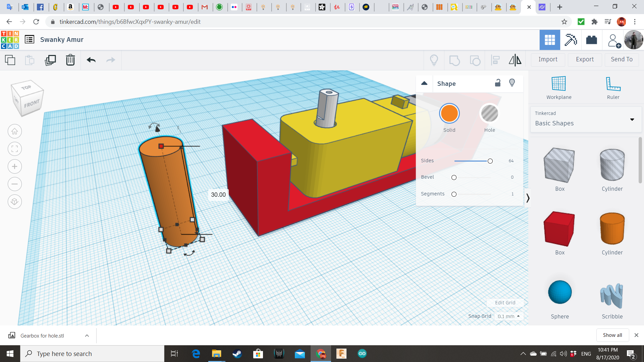Align the selected objects
Viewport: 644px width, 362px height.
click(495, 60)
